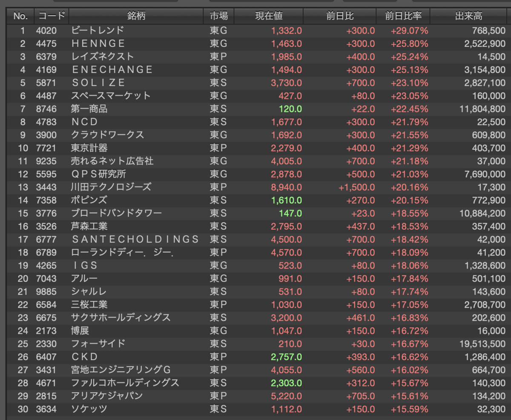Click the volume 11,804,800
The image size is (511, 420).
(483, 109)
